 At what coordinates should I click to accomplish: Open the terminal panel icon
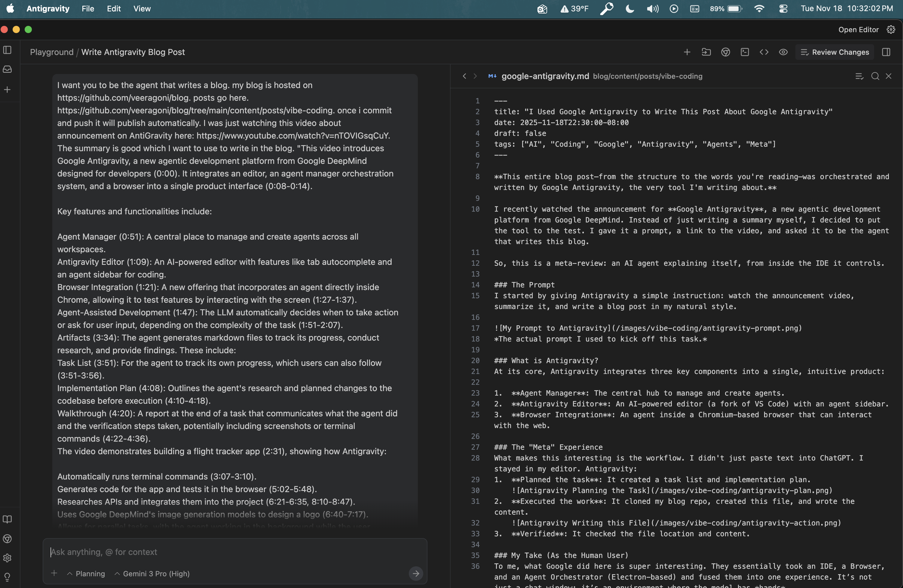pyautogui.click(x=744, y=52)
